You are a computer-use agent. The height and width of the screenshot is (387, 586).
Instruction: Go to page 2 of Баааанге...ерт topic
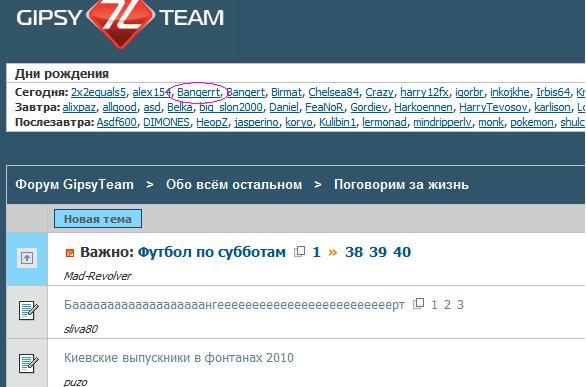(x=447, y=305)
